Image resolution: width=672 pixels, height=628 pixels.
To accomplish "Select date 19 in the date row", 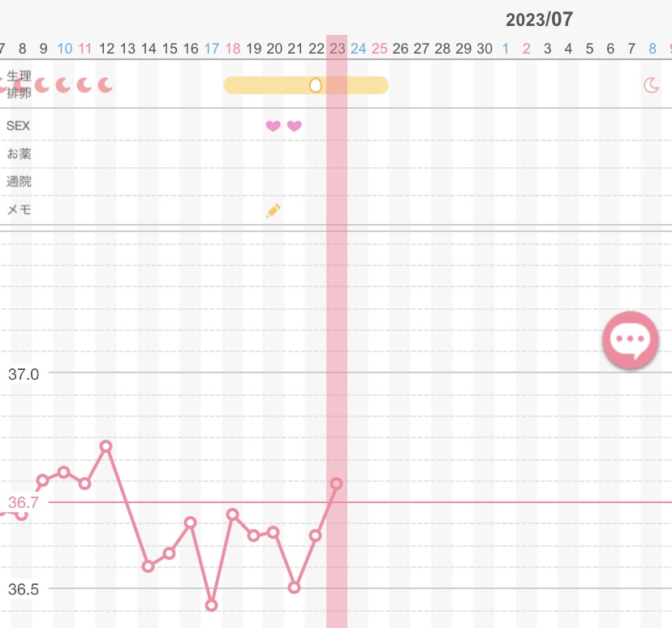I will [254, 49].
